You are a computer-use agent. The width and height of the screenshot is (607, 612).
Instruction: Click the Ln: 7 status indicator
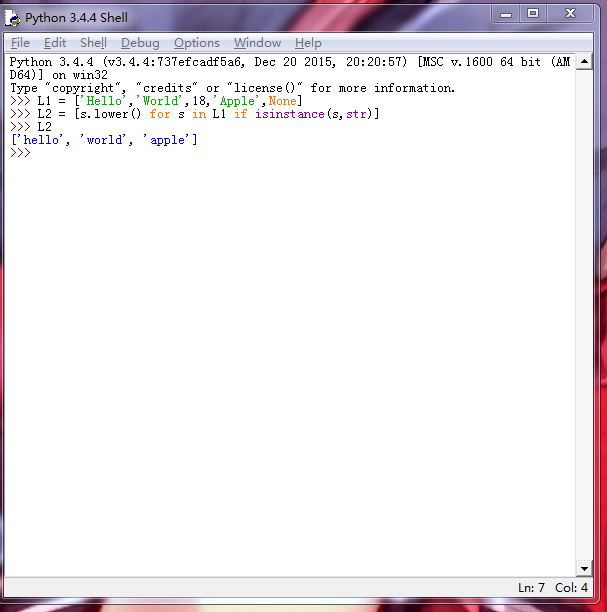(x=531, y=587)
